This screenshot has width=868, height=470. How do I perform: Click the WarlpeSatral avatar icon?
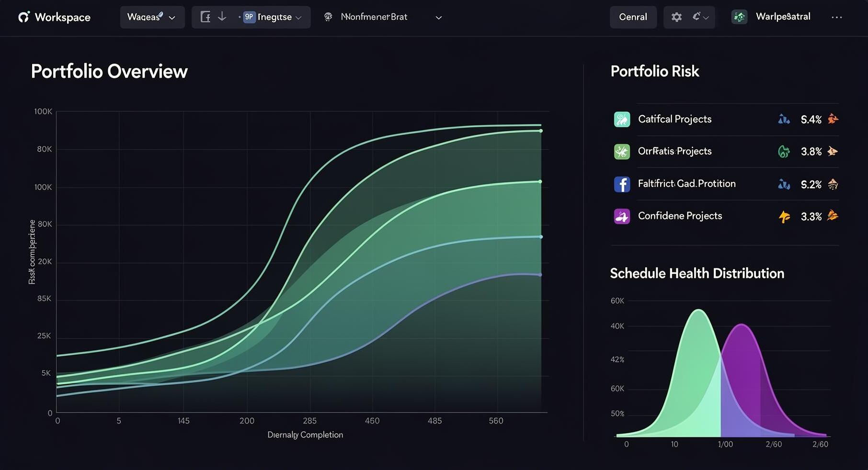[739, 17]
